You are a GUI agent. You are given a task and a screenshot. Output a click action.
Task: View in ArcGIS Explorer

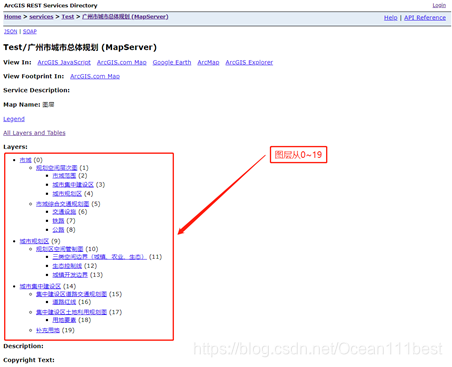[249, 62]
